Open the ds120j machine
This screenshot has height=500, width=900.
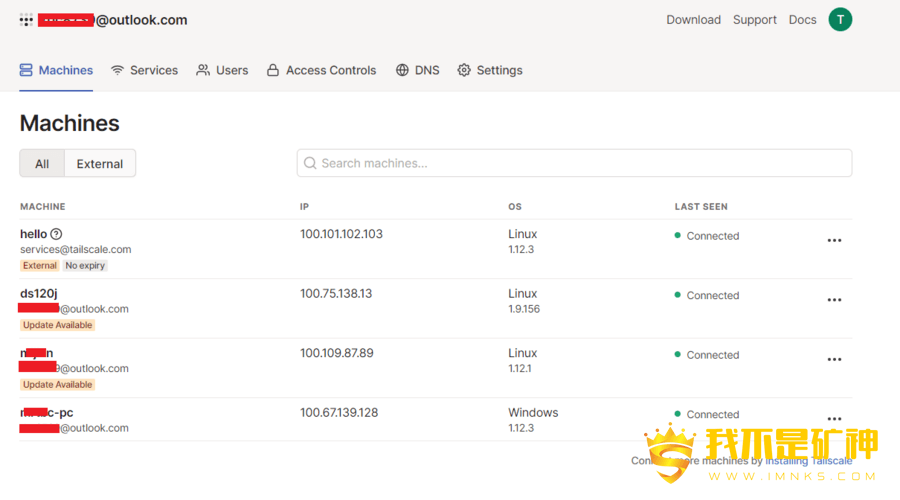(x=38, y=293)
